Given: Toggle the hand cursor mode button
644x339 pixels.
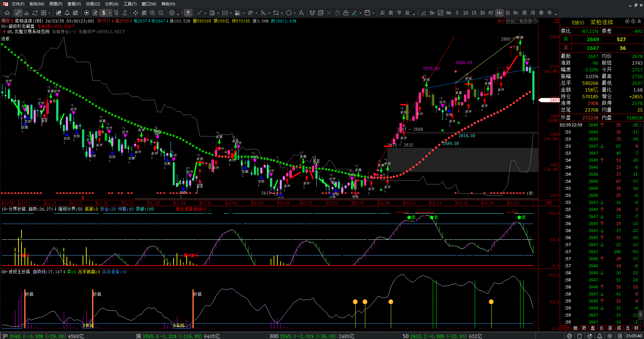Looking at the screenshot, I should [188, 13].
